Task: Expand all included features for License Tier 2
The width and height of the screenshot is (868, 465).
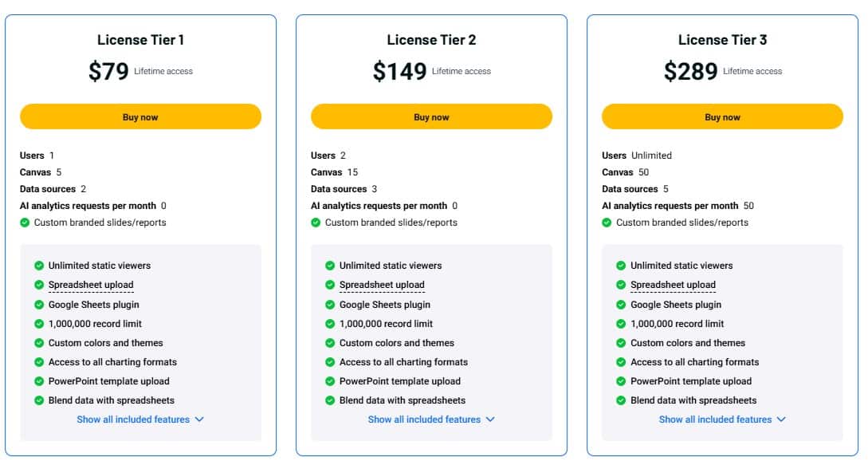Action: pos(425,419)
